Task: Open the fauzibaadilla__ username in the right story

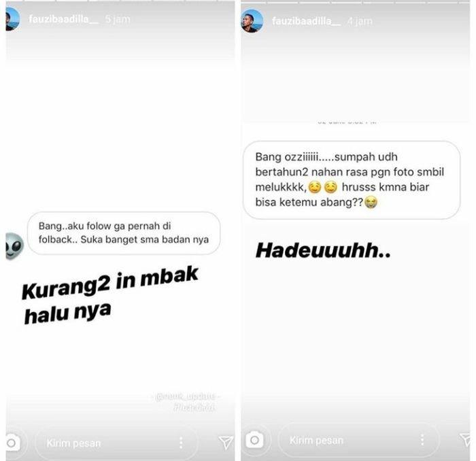Action: pyautogui.click(x=306, y=21)
